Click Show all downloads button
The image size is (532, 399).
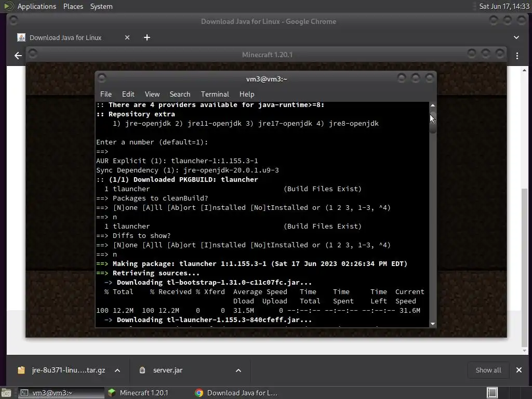pos(488,370)
